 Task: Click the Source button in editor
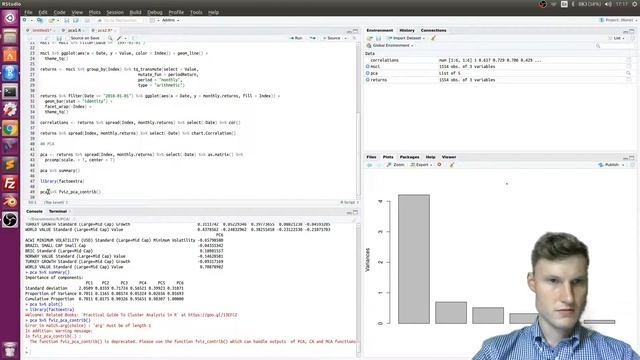(x=332, y=38)
